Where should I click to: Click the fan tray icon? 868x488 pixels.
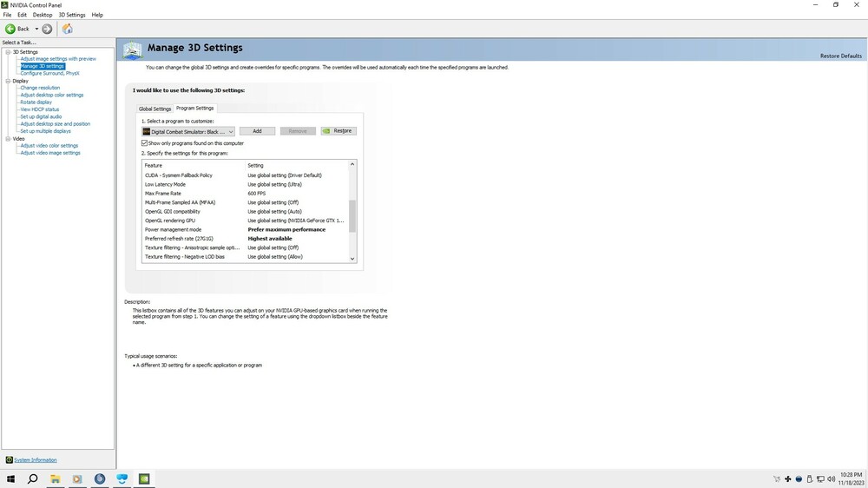(788, 479)
